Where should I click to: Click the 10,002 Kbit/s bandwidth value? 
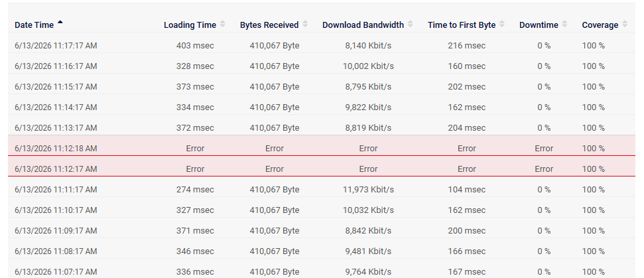(x=368, y=66)
